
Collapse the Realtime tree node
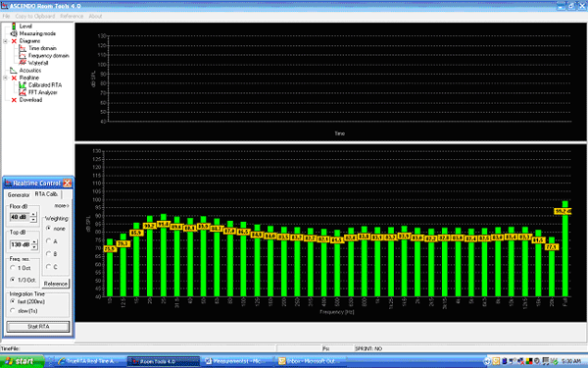coord(5,78)
